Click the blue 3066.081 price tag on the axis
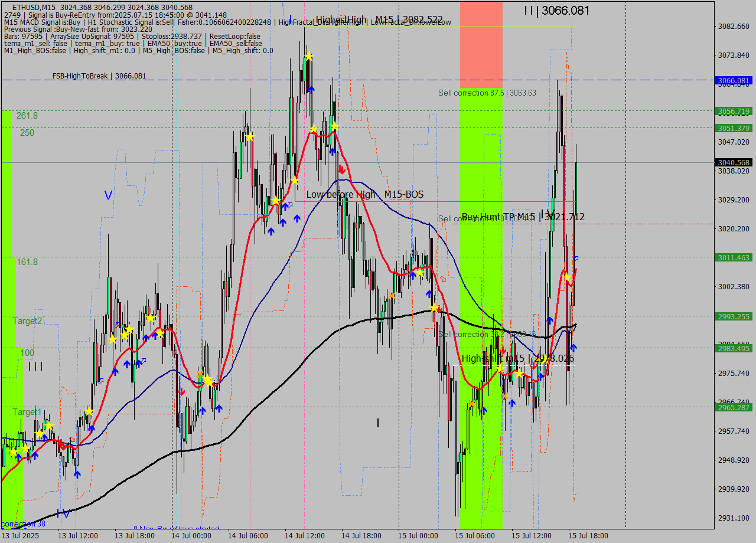Screen dimensions: 756x543 click(732, 80)
